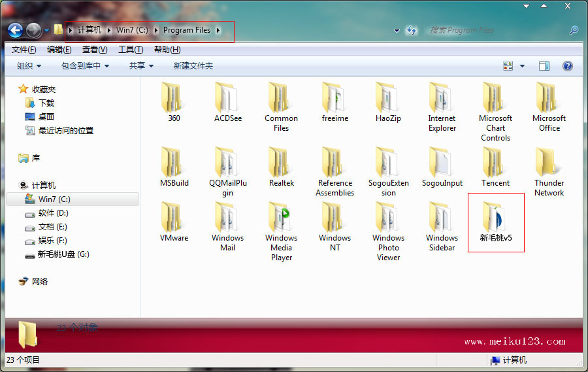588x372 pixels.
Task: Click the VMware folder
Action: point(174,222)
